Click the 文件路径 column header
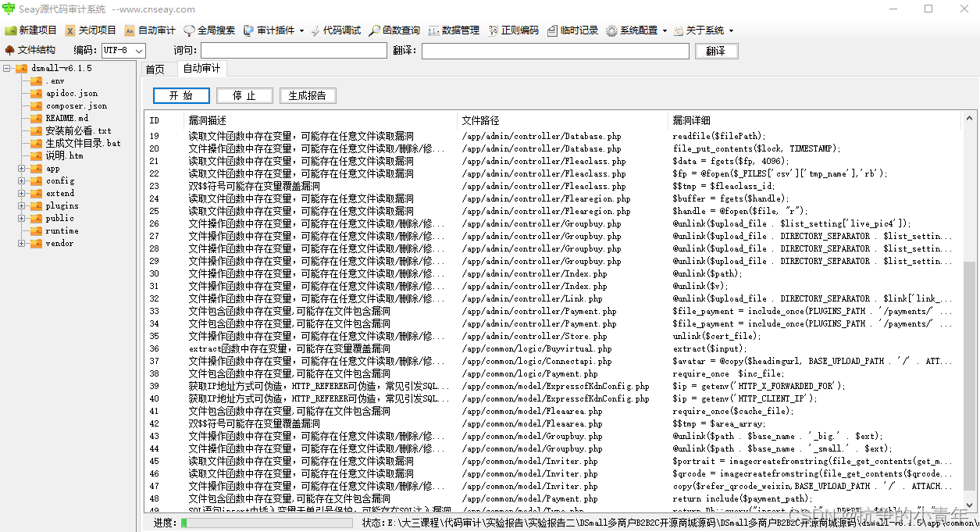Screen dimensions: 980x532 (563, 120)
